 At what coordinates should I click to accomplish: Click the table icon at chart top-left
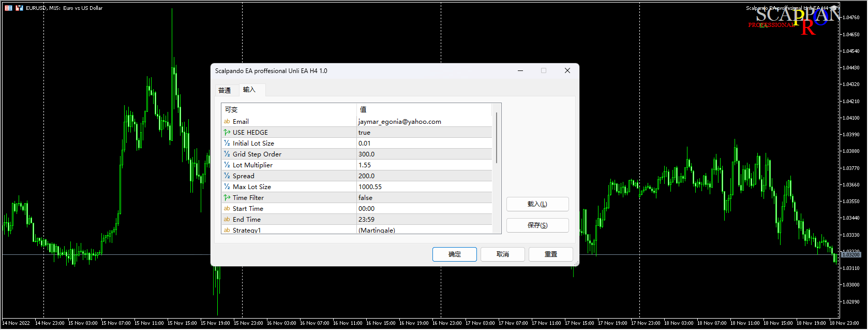click(x=8, y=8)
